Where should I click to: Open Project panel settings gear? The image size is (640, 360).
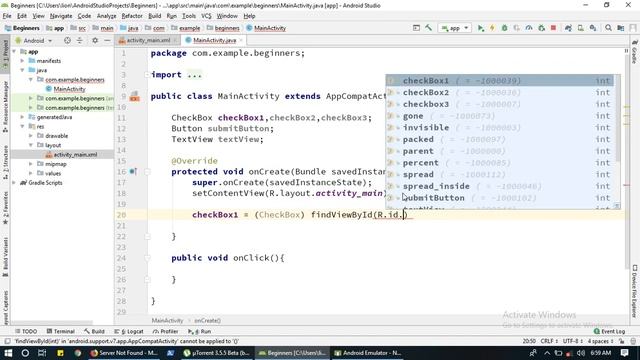click(95, 40)
